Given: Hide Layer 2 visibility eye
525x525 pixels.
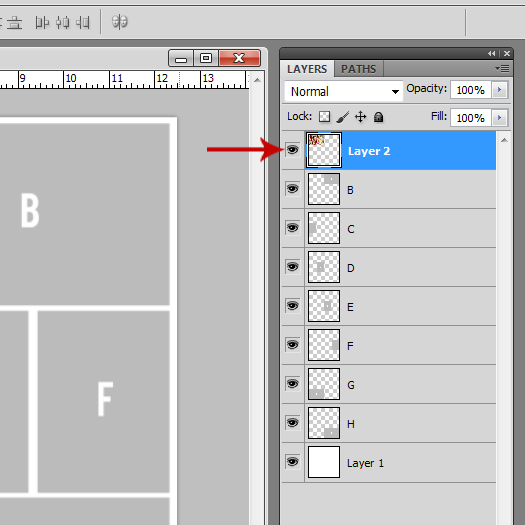Looking at the screenshot, I should pos(293,150).
